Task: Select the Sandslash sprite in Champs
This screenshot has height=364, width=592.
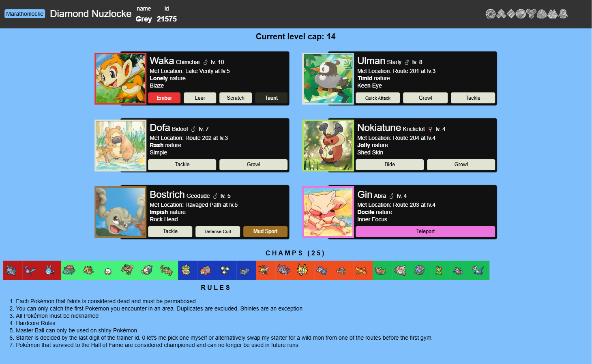Action: [x=90, y=270]
